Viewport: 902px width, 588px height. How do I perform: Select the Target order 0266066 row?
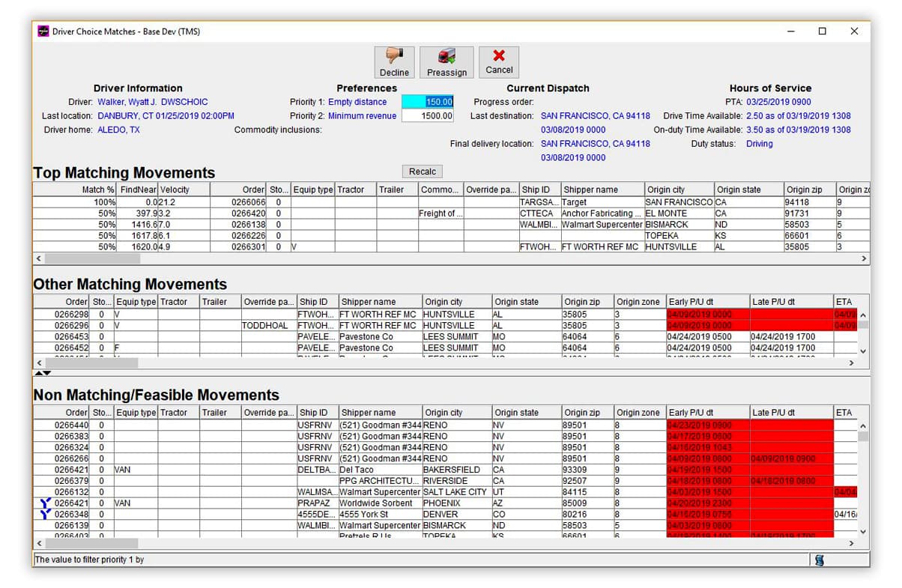pyautogui.click(x=248, y=202)
